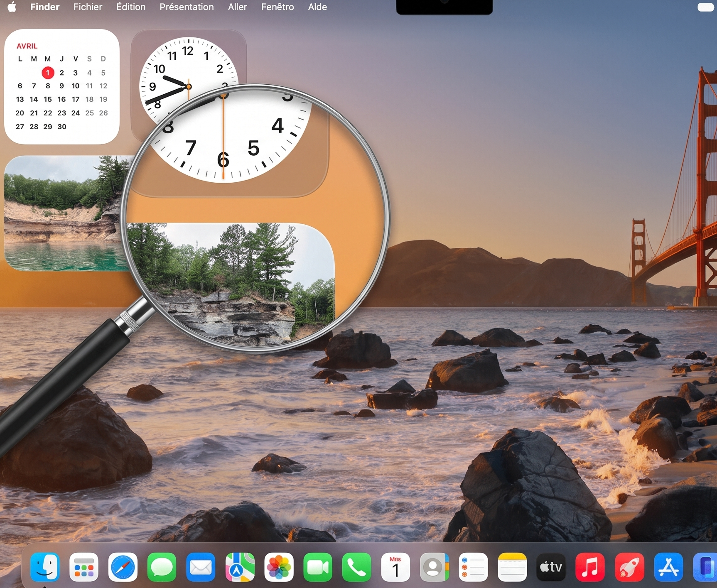
Task: Open the Fenêtro menu
Action: point(277,7)
